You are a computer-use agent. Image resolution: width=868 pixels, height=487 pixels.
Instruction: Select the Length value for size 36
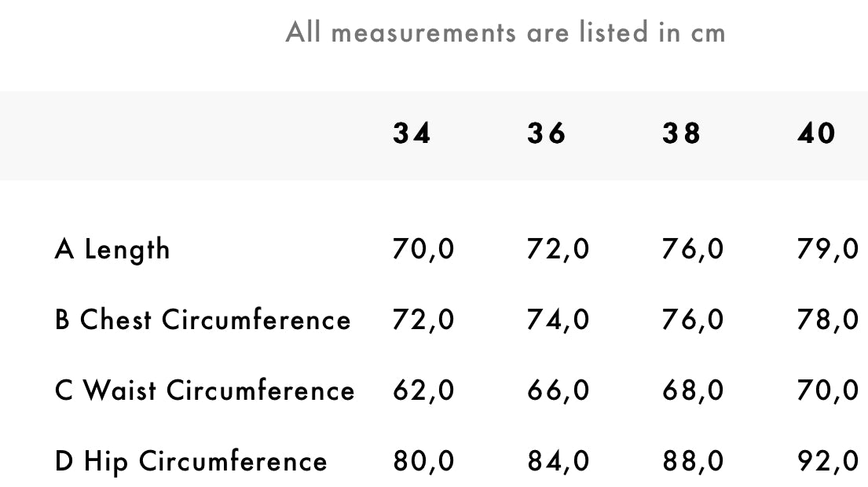coord(558,250)
